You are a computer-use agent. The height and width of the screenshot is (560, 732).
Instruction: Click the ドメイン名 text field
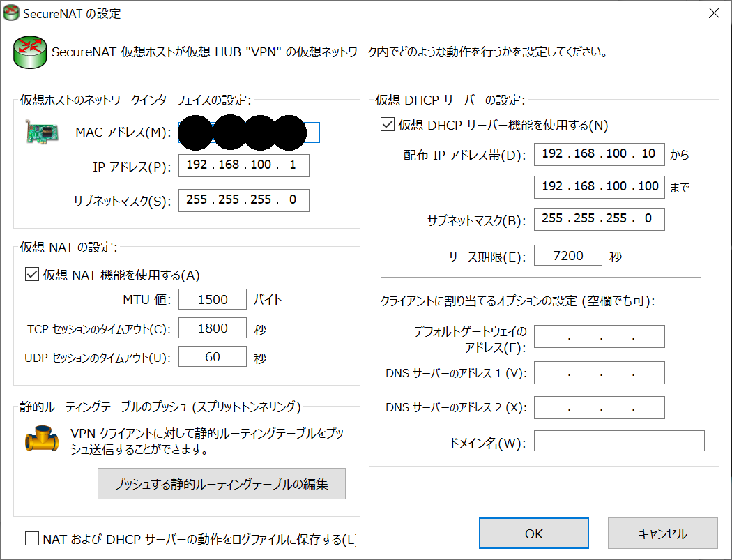point(619,441)
